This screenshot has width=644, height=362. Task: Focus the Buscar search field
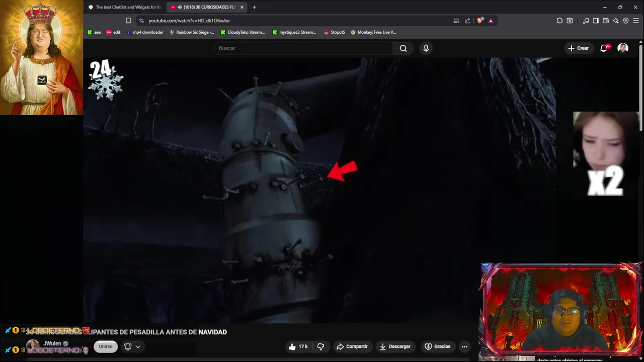pyautogui.click(x=303, y=48)
